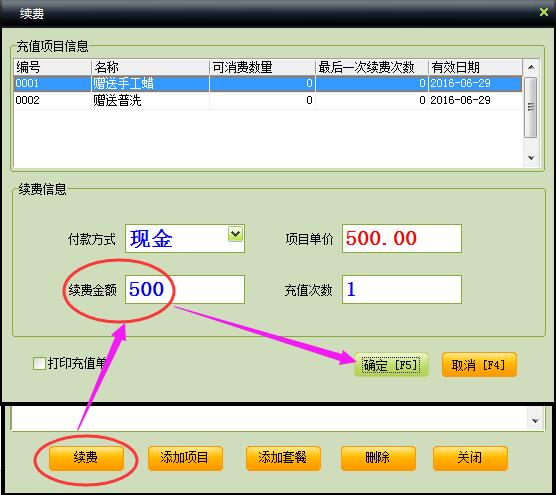Enable the 打印充值单 checkbox
Viewport: 556px width, 495px height.
39,363
